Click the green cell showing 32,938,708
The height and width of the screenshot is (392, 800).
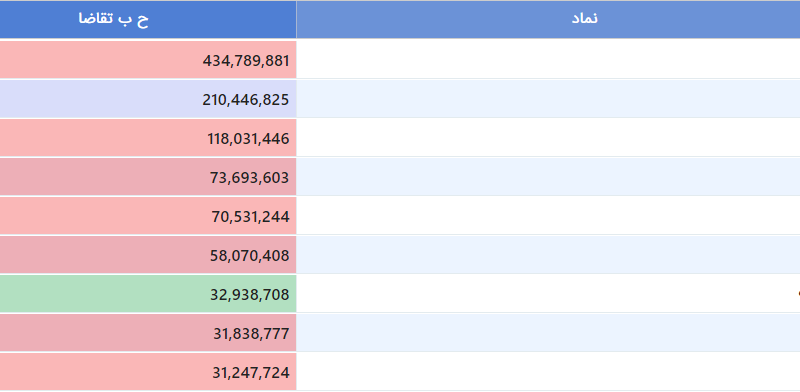[x=148, y=294]
